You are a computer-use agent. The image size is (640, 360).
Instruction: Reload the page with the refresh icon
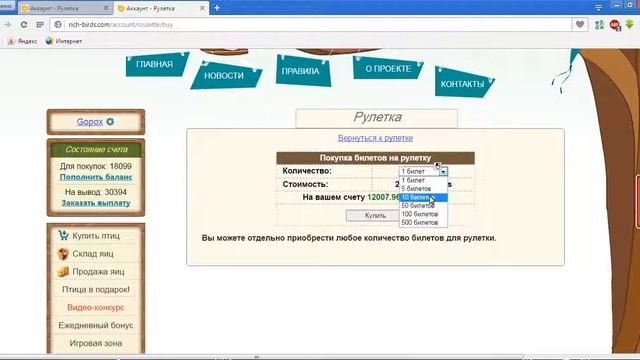pyautogui.click(x=24, y=24)
